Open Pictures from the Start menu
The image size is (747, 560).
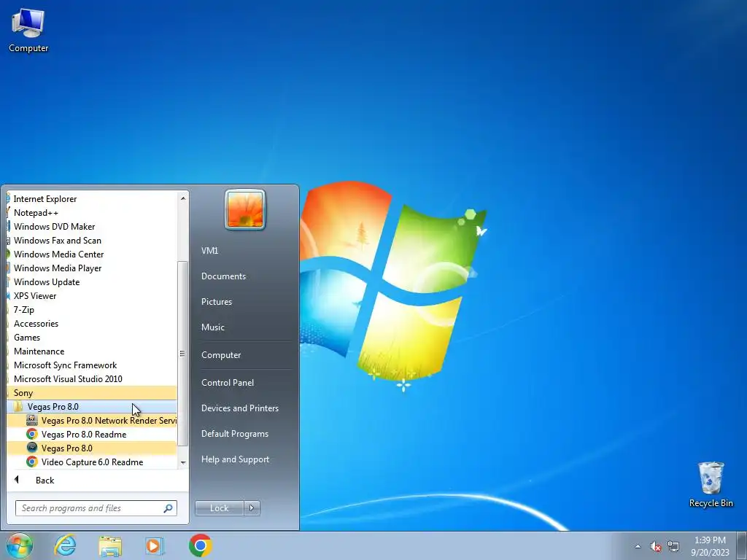coord(245,301)
